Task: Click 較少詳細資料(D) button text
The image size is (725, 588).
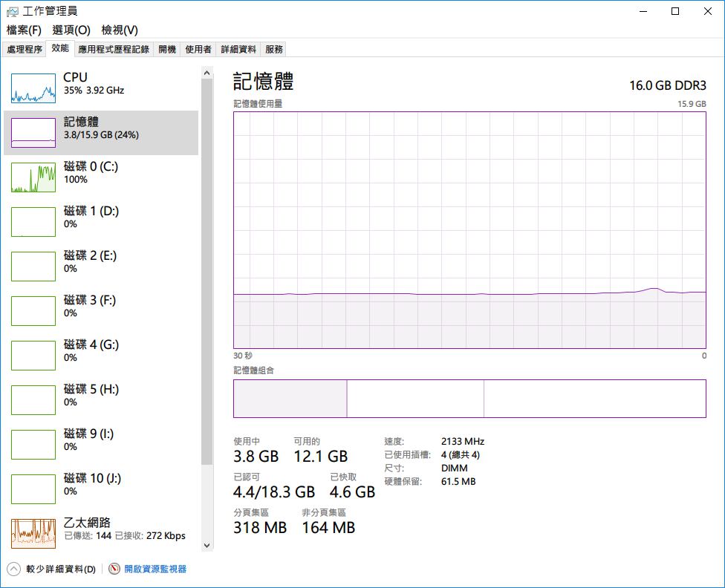Action: pos(61,569)
